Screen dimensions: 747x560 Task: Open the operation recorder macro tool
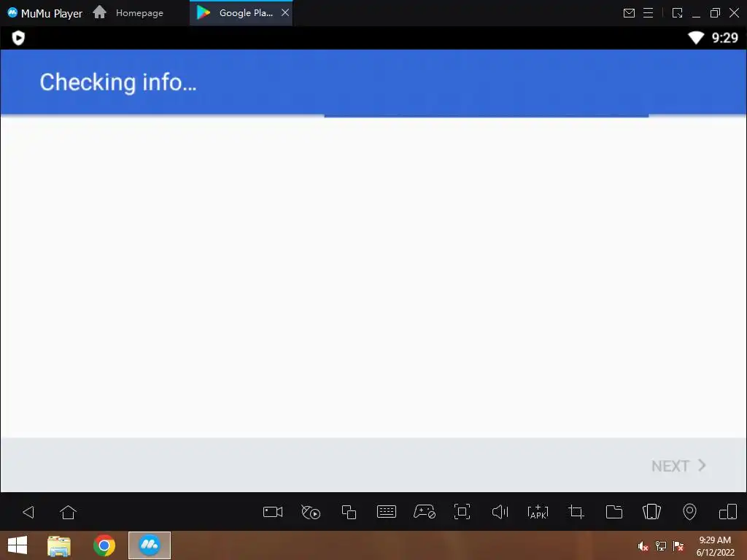(x=311, y=512)
